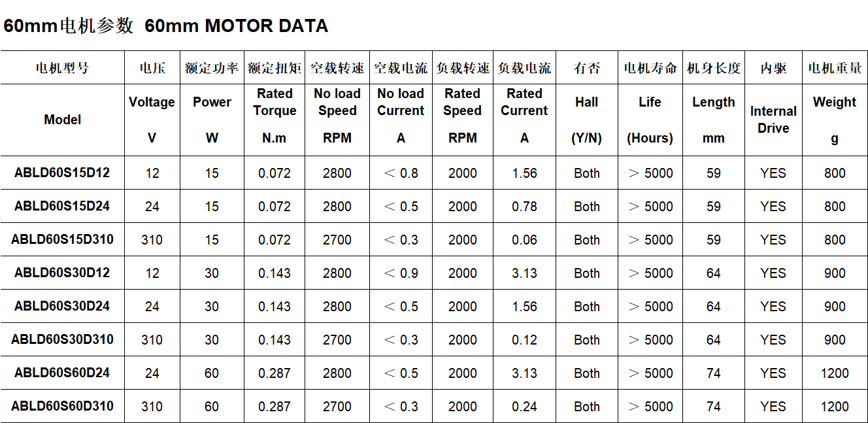Select the ABLD60S30D24 model cell
Screen dimensions: 868x423
point(62,306)
